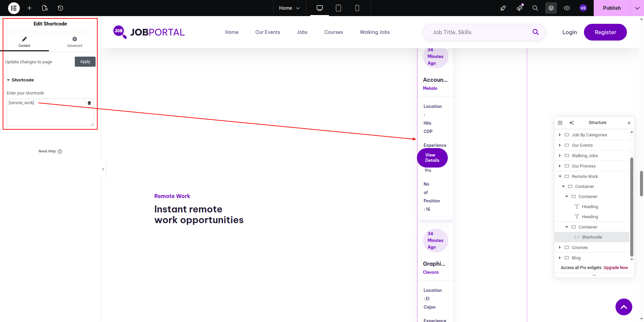Click the Apply button
This screenshot has height=322, width=644.
click(x=85, y=62)
